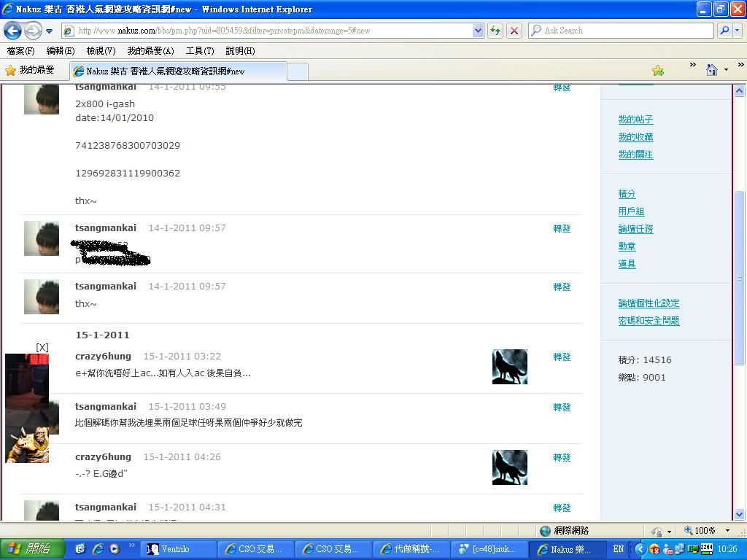Open 論壇任務 sidebar link
The width and height of the screenshot is (747, 560).
pos(635,229)
